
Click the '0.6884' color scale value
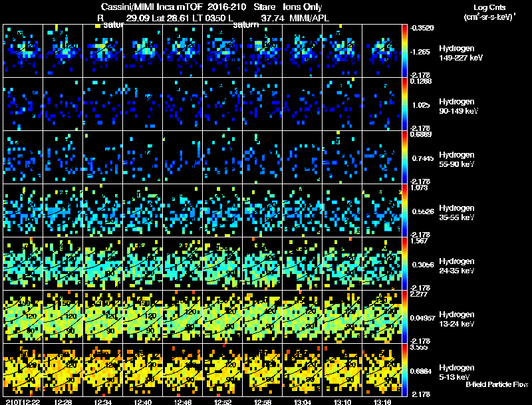click(x=421, y=372)
